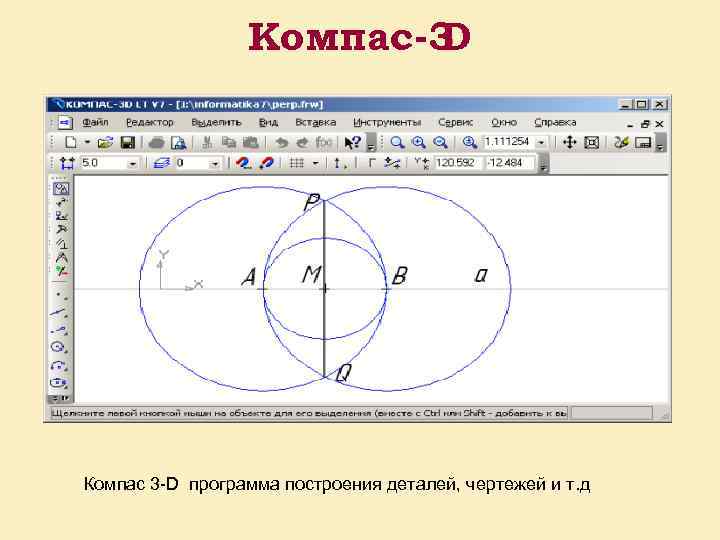Redo action with the right arrow icon
The height and width of the screenshot is (540, 720).
(302, 143)
